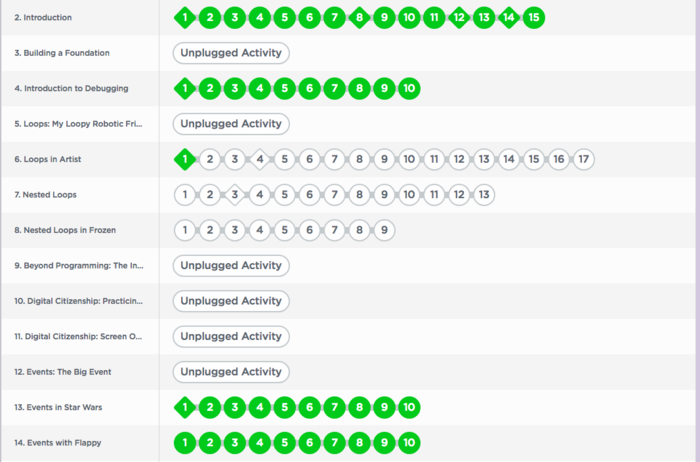The width and height of the screenshot is (700, 462).
Task: Open level 13 of Nested Loops
Action: click(x=484, y=194)
